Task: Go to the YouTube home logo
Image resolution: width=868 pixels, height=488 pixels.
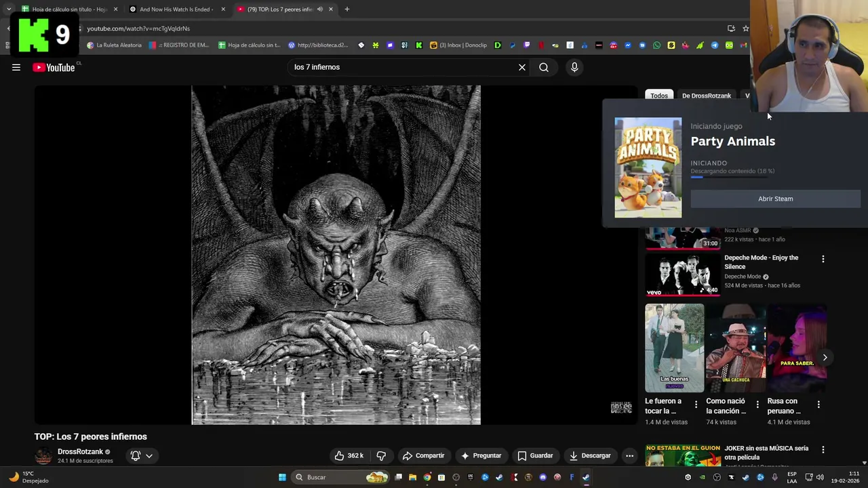Action: coord(54,67)
